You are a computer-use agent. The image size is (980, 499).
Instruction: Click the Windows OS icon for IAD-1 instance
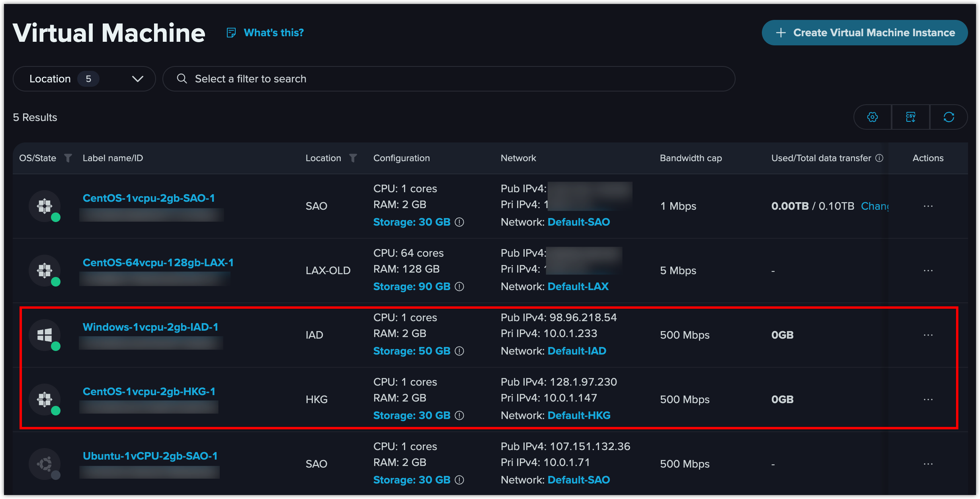(x=45, y=335)
